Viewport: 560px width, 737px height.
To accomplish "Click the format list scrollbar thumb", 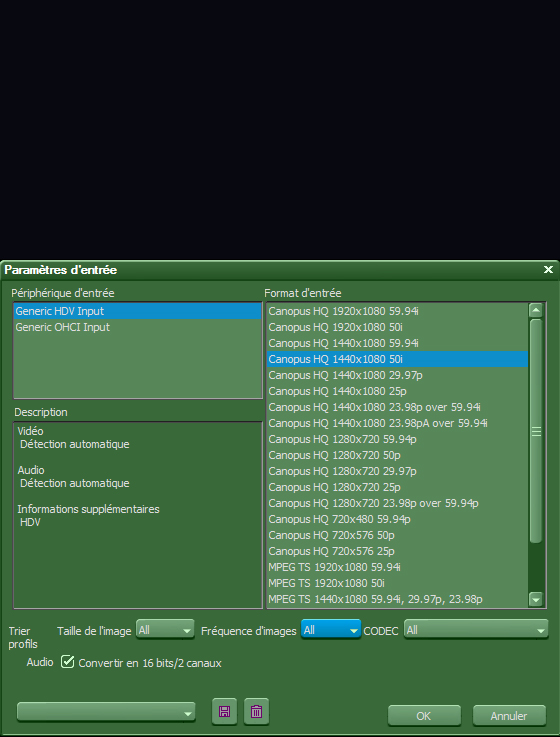I will coord(536,431).
